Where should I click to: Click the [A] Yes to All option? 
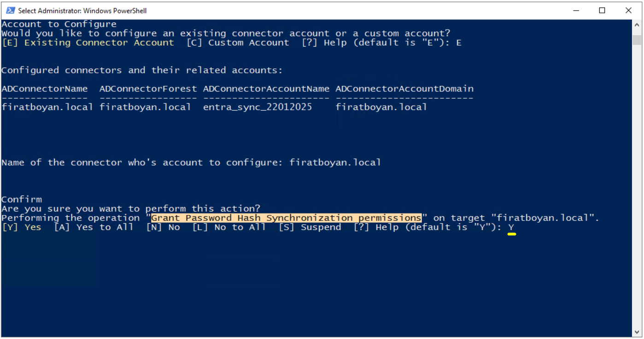(x=94, y=227)
